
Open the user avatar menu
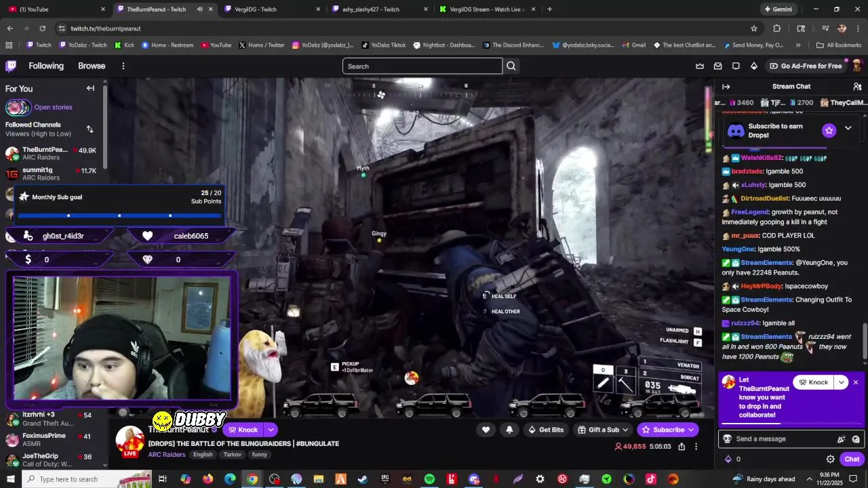(856, 66)
